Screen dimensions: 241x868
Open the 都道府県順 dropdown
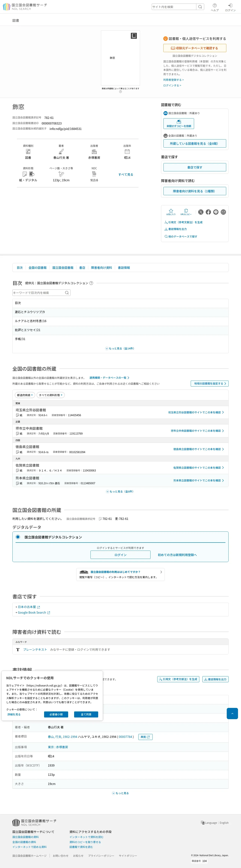(x=25, y=395)
